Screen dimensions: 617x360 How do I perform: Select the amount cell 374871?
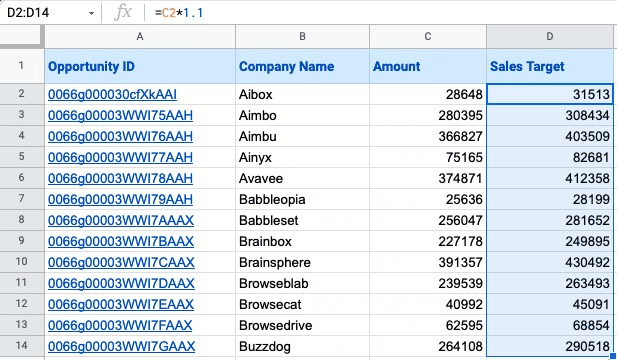pos(428,178)
